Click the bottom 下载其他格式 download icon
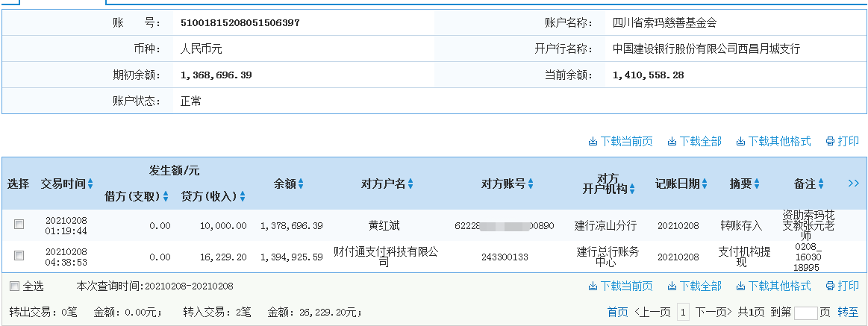This screenshot has height=326, width=868. [740, 286]
